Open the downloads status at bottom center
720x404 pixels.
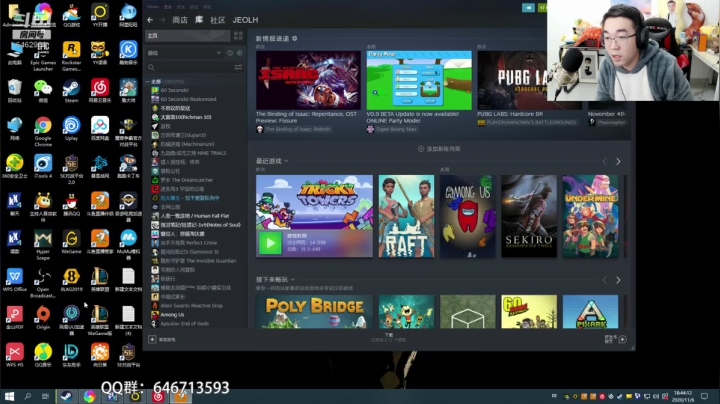click(x=388, y=338)
